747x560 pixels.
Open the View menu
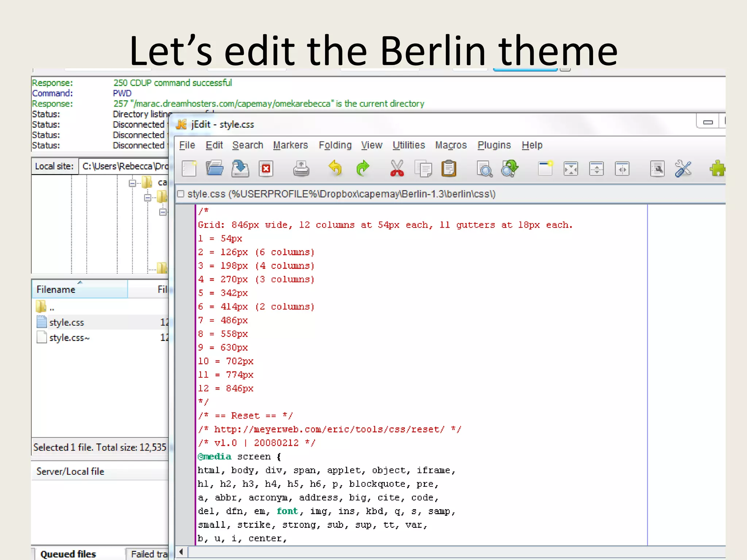pyautogui.click(x=372, y=145)
